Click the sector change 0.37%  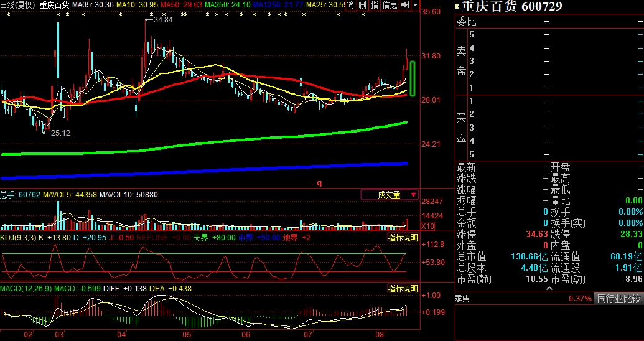click(581, 299)
